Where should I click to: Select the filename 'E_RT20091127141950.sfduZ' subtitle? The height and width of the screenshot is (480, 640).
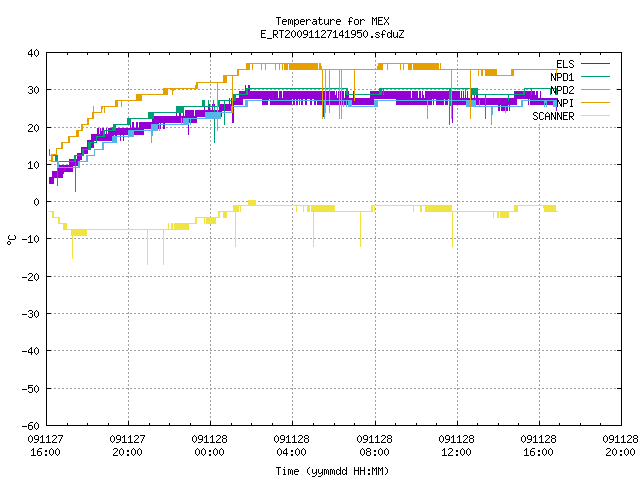click(332, 34)
